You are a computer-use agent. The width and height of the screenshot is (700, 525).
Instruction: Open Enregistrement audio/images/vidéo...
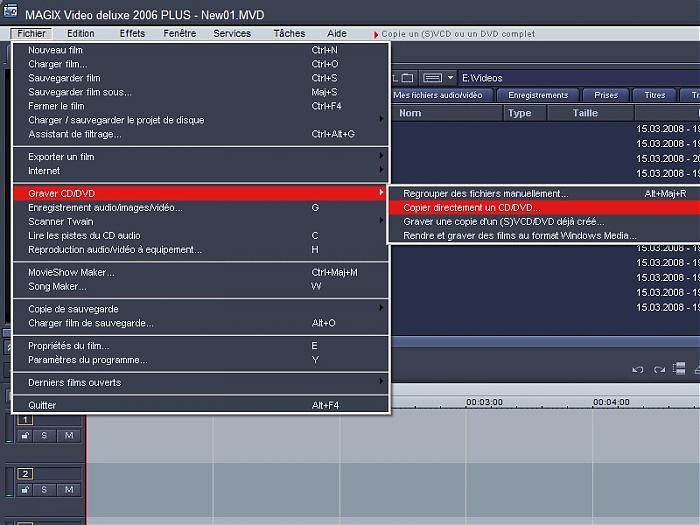(201, 208)
